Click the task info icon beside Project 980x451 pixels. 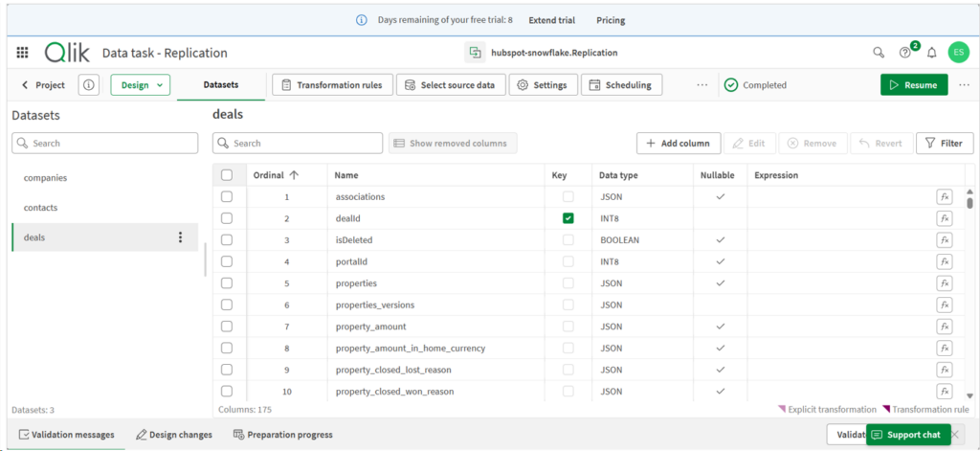(89, 85)
